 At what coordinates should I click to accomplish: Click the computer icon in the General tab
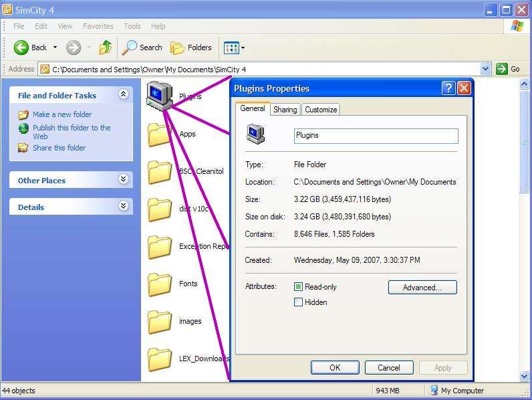click(255, 134)
